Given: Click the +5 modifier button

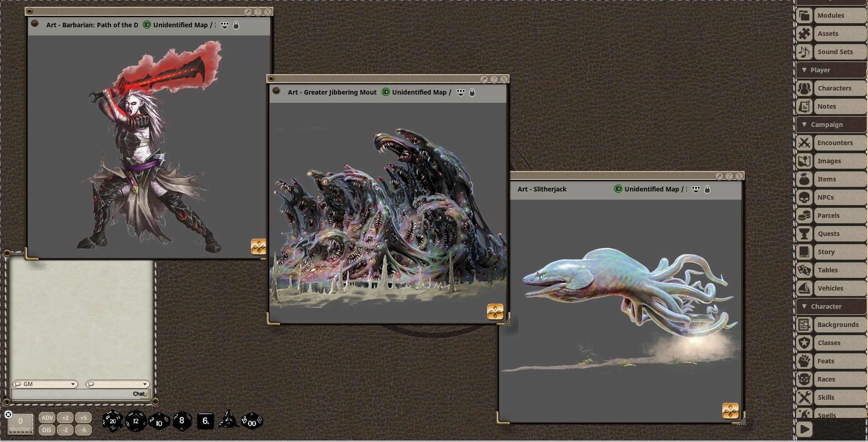Looking at the screenshot, I should [x=83, y=417].
